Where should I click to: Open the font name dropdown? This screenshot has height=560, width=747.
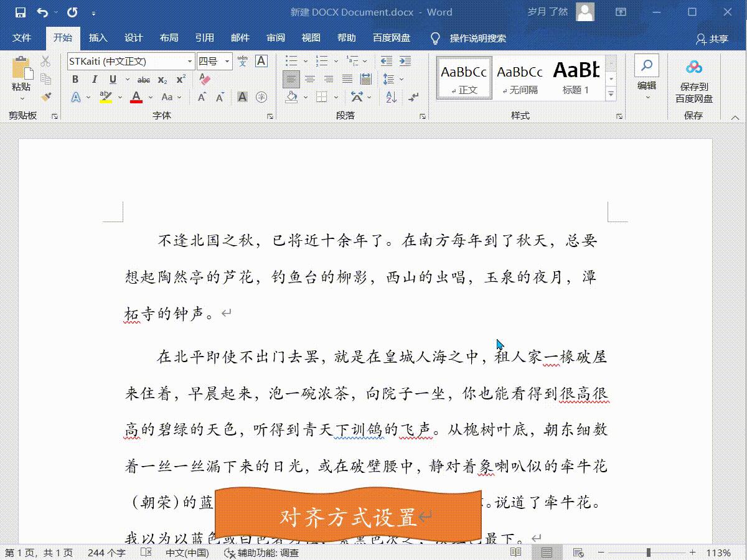click(190, 60)
